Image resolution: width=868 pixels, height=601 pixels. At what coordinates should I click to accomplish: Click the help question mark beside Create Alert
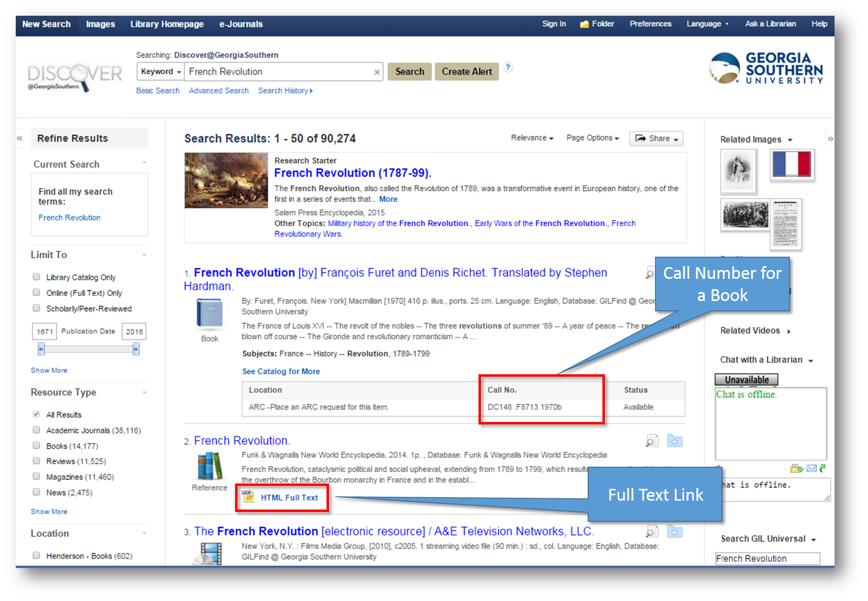tap(508, 67)
